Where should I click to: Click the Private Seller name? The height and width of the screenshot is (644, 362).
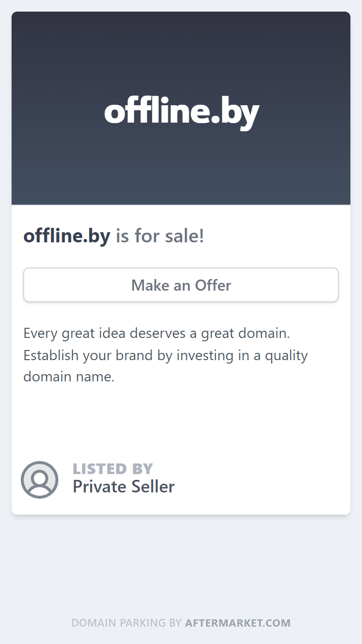(124, 487)
